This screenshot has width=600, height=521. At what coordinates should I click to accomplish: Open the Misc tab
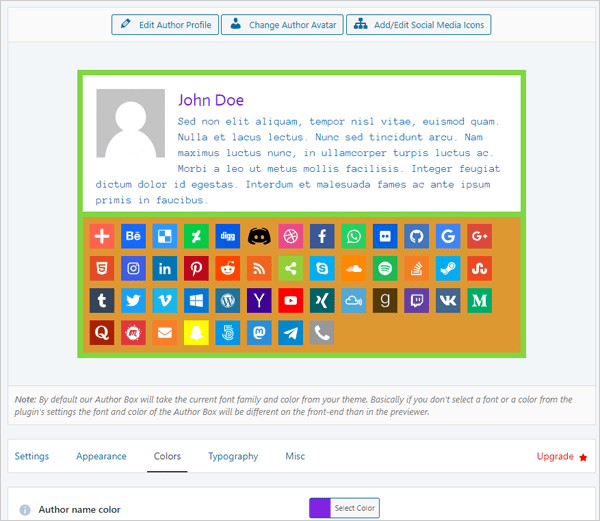tap(295, 456)
